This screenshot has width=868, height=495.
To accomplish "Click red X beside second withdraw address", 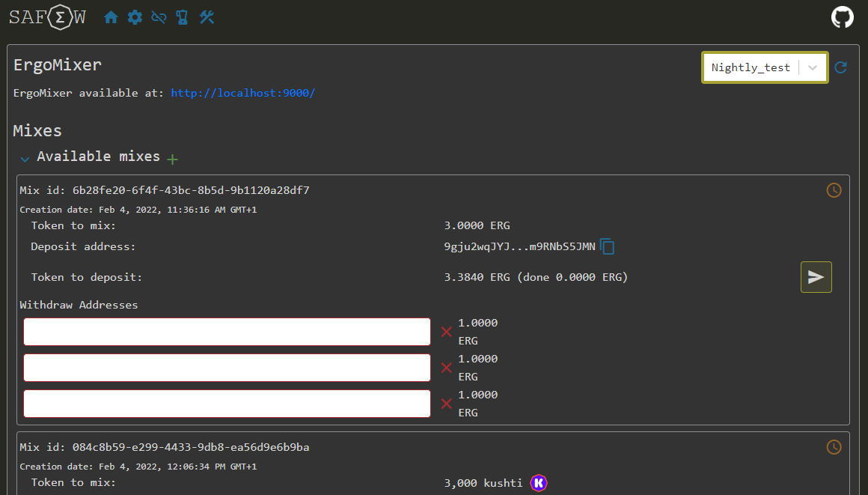I will point(446,368).
